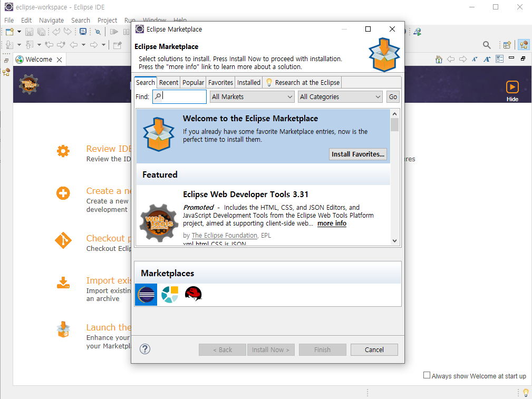Image resolution: width=532 pixels, height=399 pixels.
Task: Expand Forward history dropdown arrow
Action: (x=103, y=45)
